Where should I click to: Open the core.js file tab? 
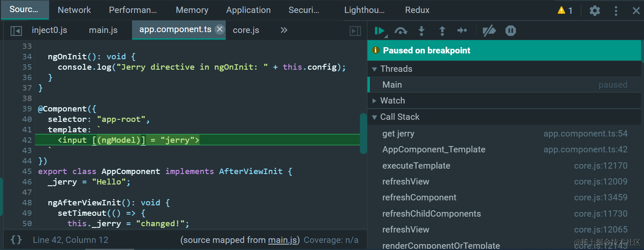click(246, 30)
